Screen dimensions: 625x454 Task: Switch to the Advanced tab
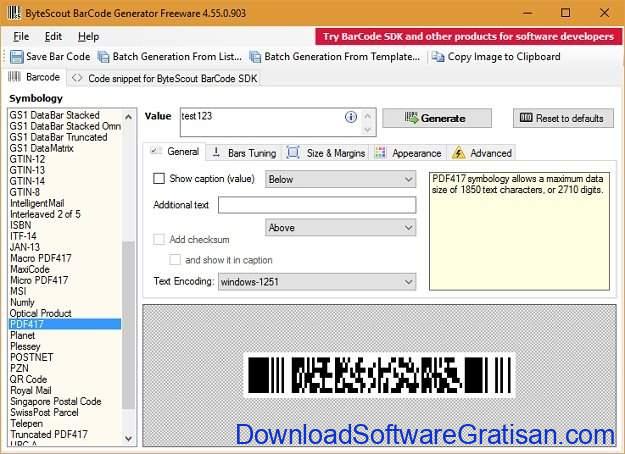(x=482, y=153)
